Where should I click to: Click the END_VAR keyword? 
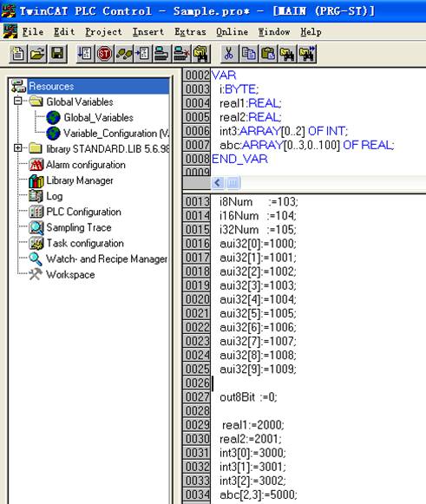[x=239, y=159]
